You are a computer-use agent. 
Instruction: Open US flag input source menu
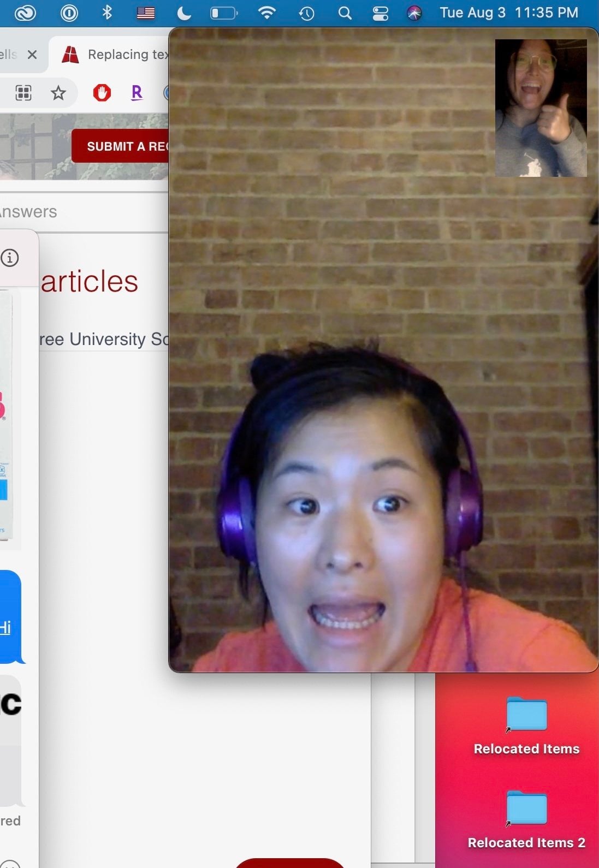tap(145, 13)
